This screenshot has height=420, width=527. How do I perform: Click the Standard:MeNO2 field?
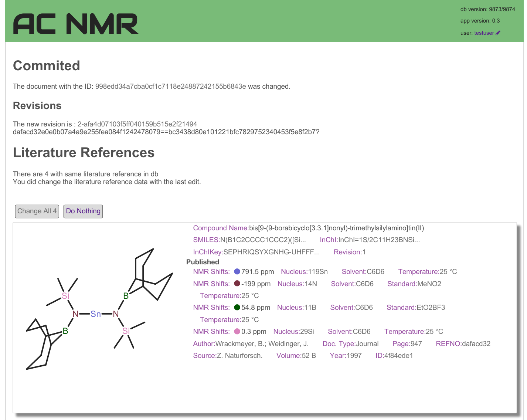(414, 284)
